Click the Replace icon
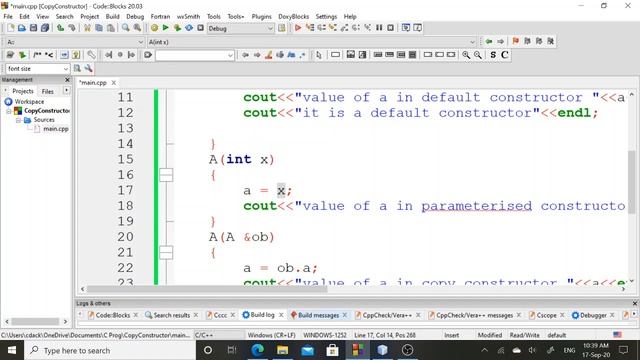640x360 pixels. 137,28
